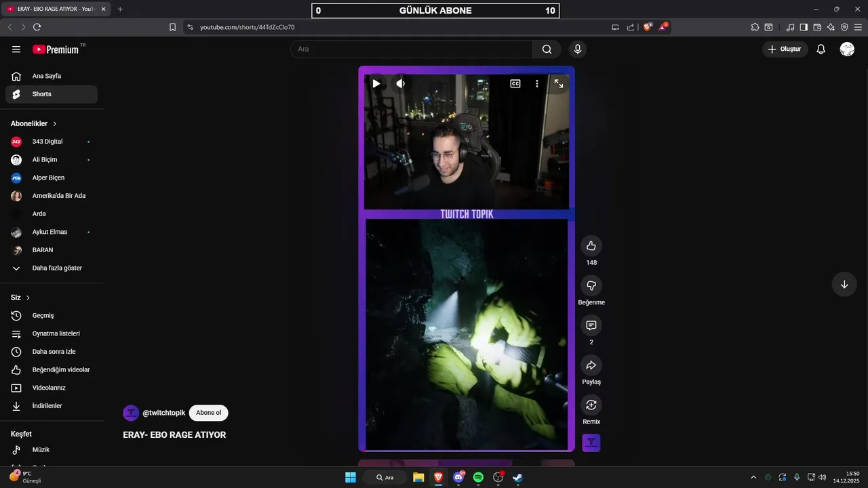Image resolution: width=868 pixels, height=488 pixels.
Task: Open the browser extensions puzzle icon
Action: 755,27
